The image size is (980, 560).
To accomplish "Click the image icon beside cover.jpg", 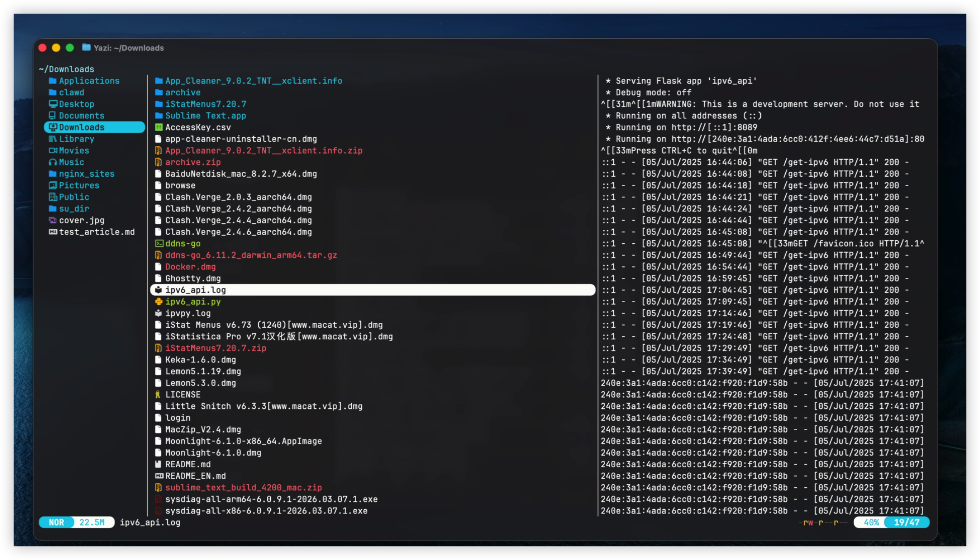I will click(x=53, y=220).
